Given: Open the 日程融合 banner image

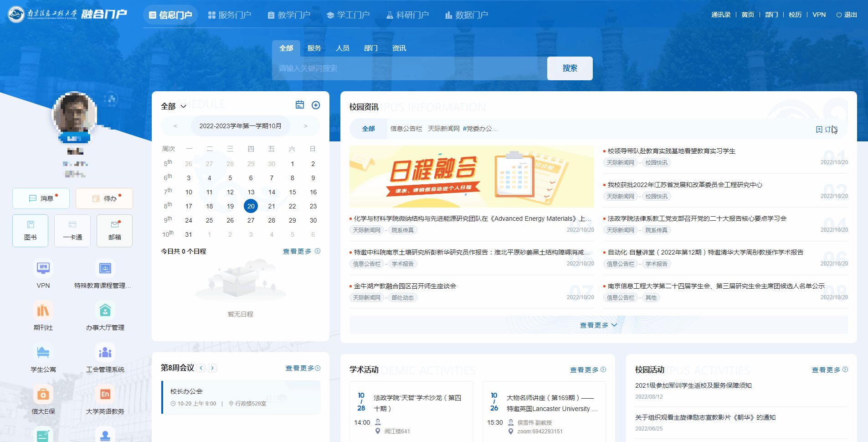Looking at the screenshot, I should 472,177.
